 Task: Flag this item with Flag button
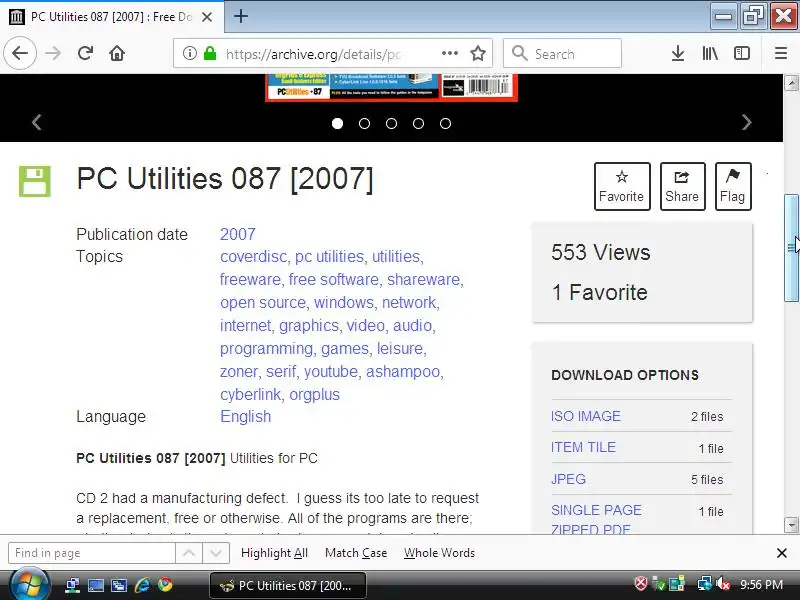click(733, 186)
